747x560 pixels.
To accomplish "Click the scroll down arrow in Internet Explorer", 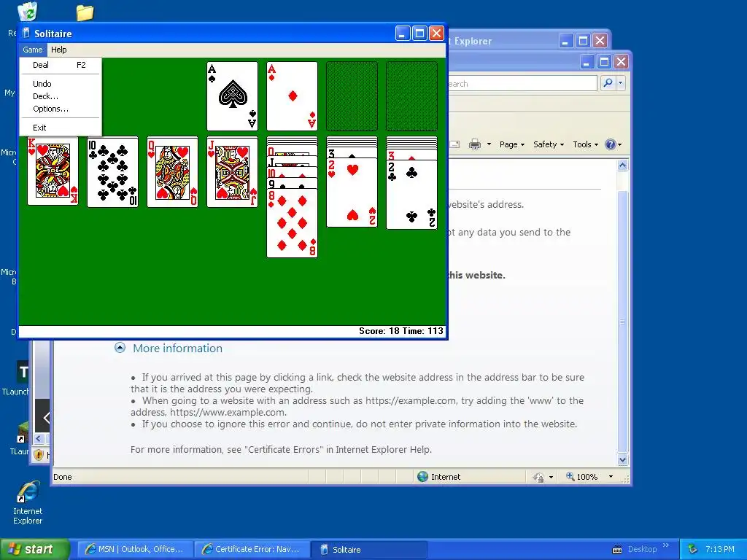I will 622,460.
